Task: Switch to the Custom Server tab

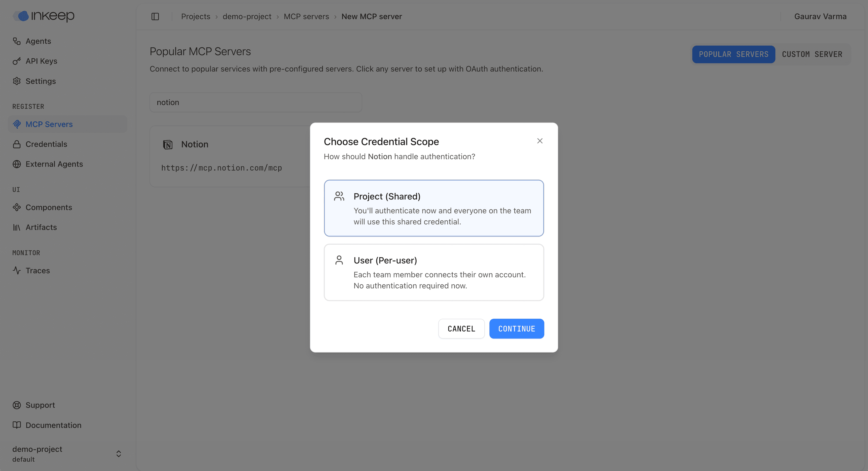Action: pos(812,54)
